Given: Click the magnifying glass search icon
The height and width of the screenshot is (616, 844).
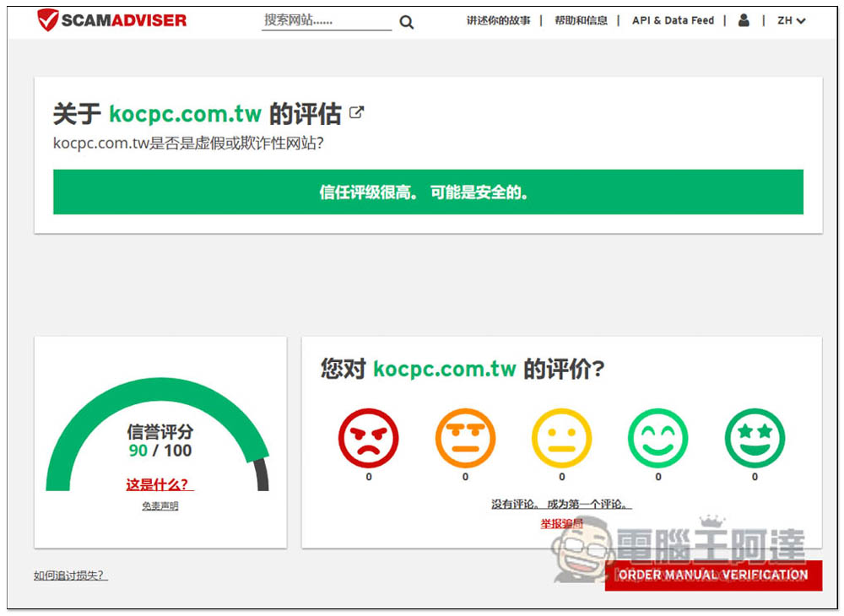Looking at the screenshot, I should pyautogui.click(x=407, y=22).
